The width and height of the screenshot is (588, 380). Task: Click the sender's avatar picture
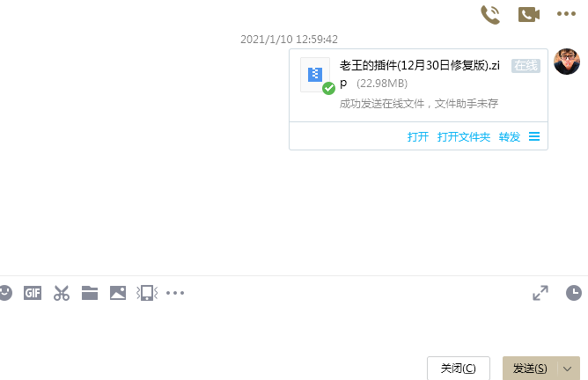point(567,62)
